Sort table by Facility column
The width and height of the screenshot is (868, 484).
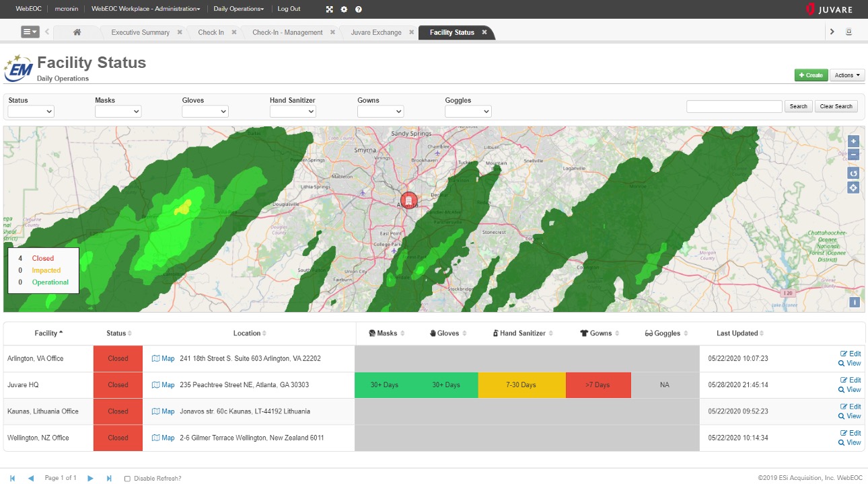[x=48, y=333]
